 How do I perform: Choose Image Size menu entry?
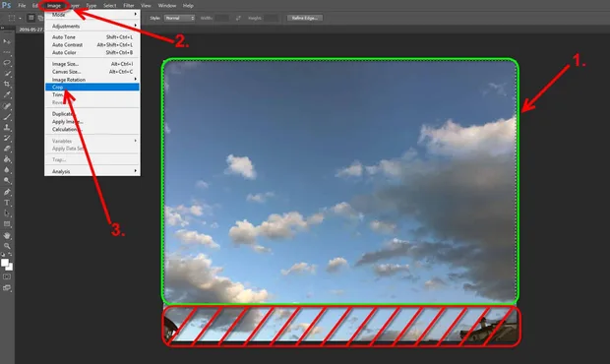click(91, 64)
